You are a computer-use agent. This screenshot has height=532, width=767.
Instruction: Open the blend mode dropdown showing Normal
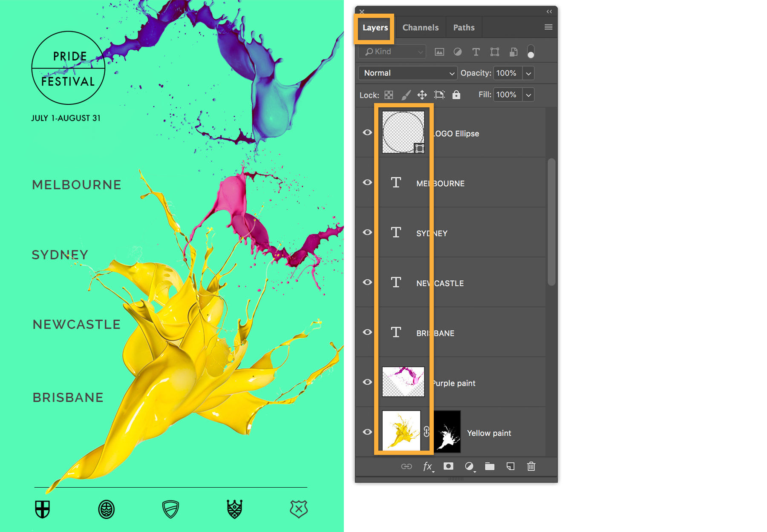click(x=407, y=73)
